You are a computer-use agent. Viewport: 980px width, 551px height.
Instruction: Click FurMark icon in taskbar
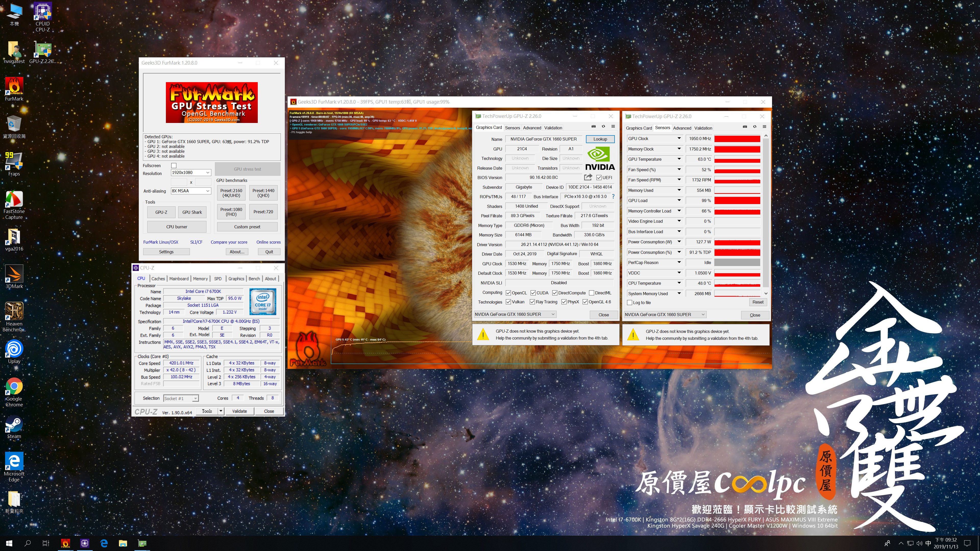[x=65, y=543]
